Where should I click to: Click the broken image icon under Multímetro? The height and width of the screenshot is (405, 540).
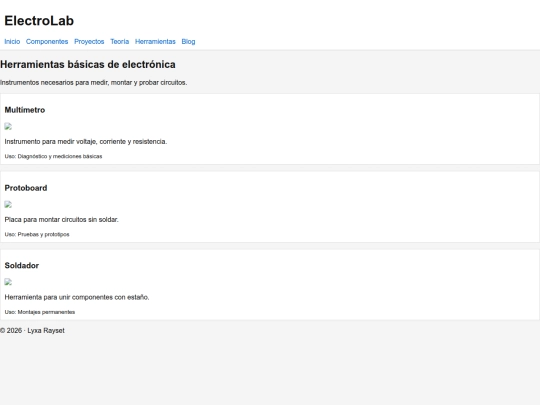coord(8,126)
